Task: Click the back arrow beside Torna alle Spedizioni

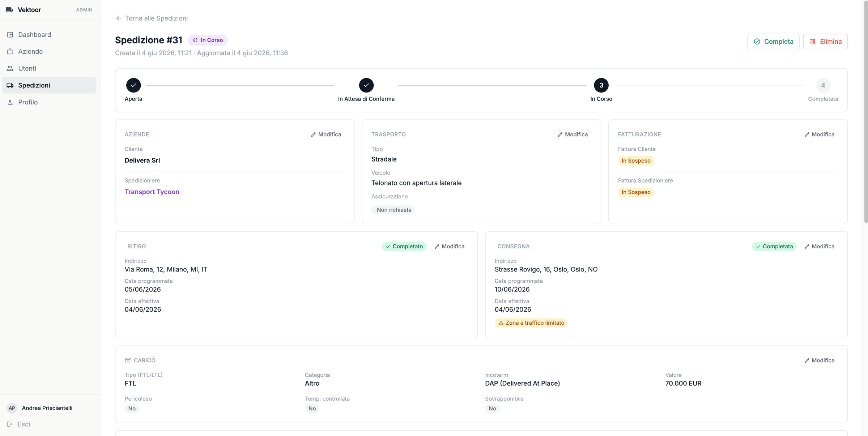Action: click(x=119, y=18)
